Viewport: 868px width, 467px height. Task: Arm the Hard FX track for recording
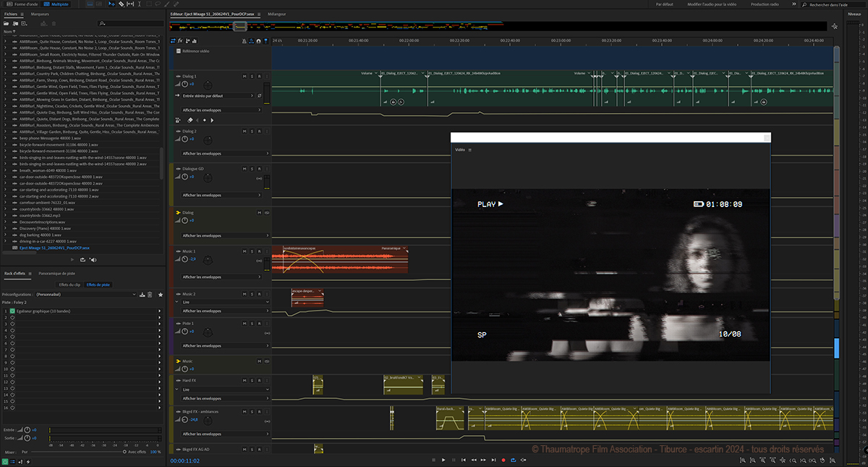[259, 379]
